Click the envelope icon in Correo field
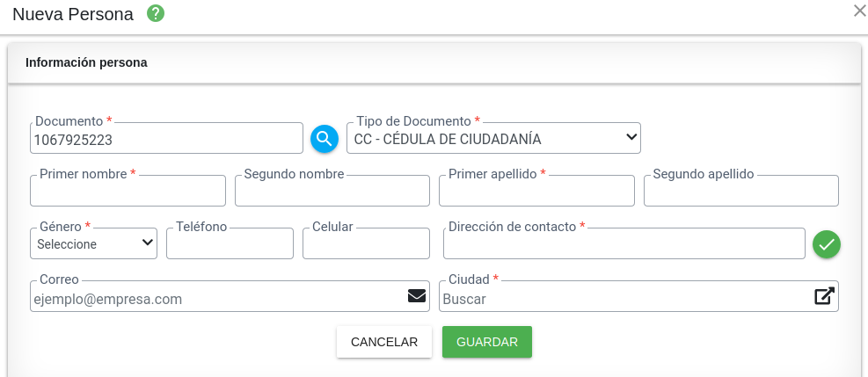Image resolution: width=868 pixels, height=377 pixels. coord(417,296)
